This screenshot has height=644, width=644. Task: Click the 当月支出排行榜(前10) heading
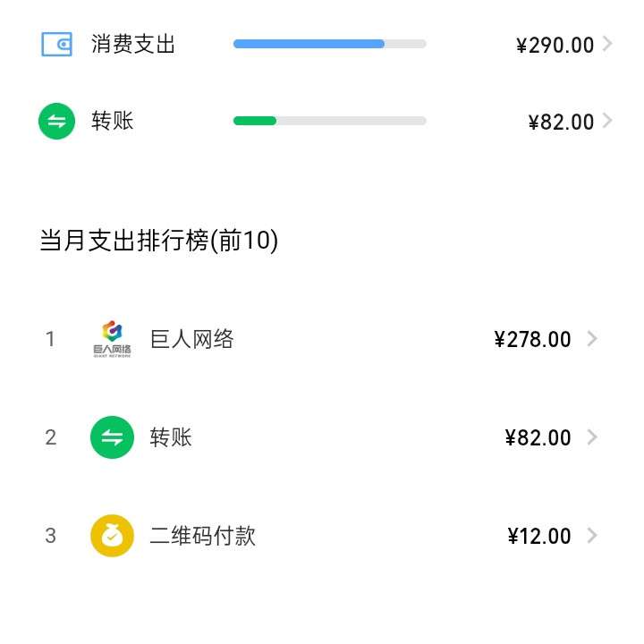pyautogui.click(x=159, y=241)
